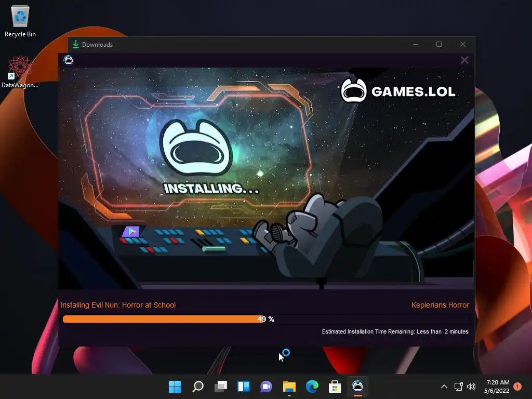Launch Microsoft Edge from the taskbar
The height and width of the screenshot is (399, 532).
coord(312,387)
